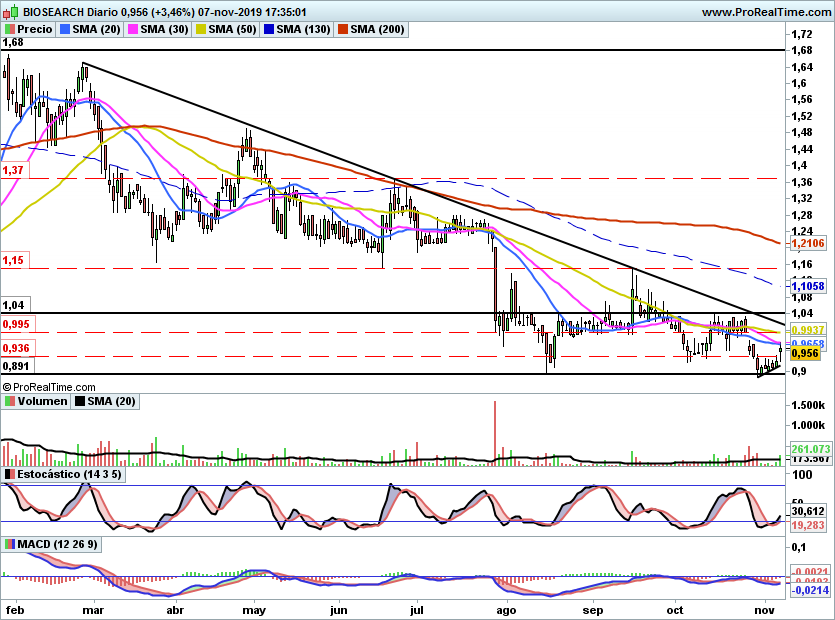Click the SMA (30) magenta legend swatch
Screen dimensions: 835x620
coord(133,29)
